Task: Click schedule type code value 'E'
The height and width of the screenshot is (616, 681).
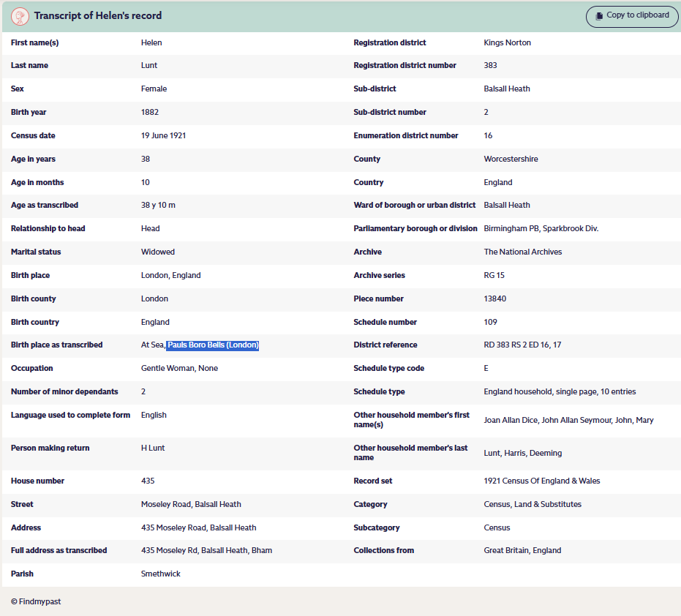Action: pos(486,369)
